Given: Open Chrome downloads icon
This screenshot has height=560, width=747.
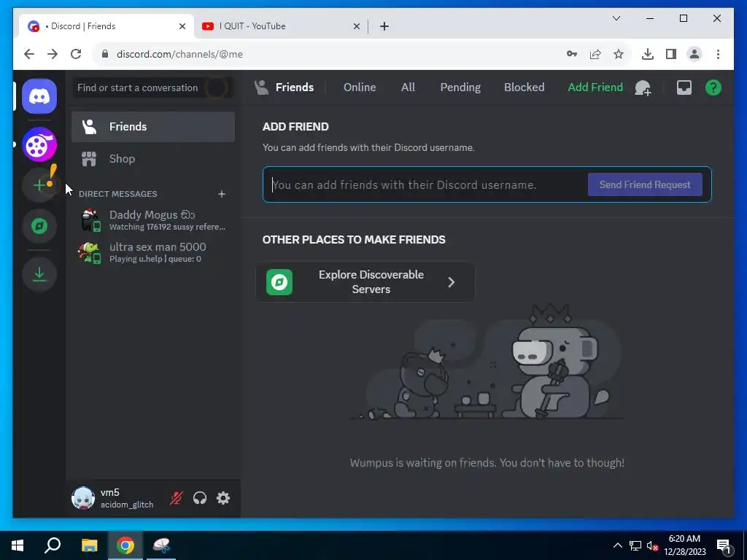Looking at the screenshot, I should (648, 54).
